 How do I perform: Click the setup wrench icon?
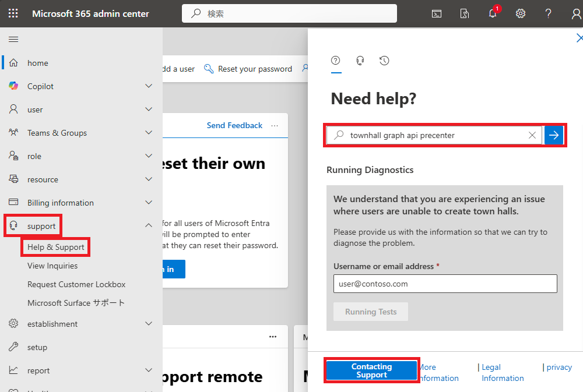(x=13, y=347)
